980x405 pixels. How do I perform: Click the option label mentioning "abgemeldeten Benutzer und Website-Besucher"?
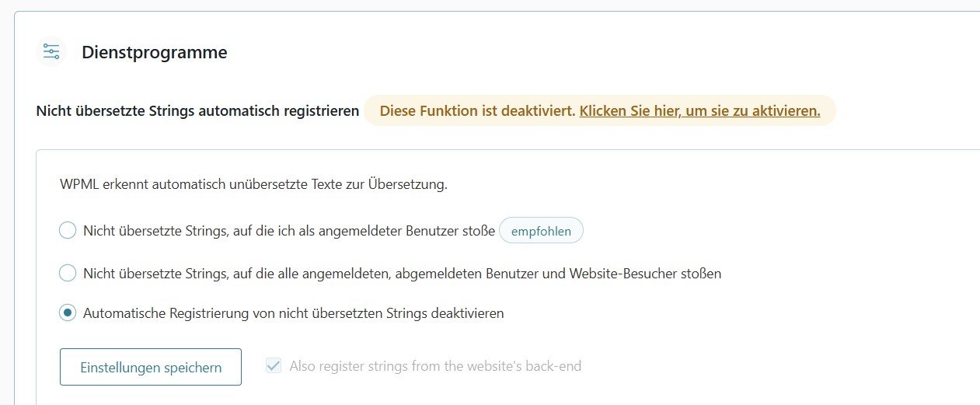pos(402,273)
